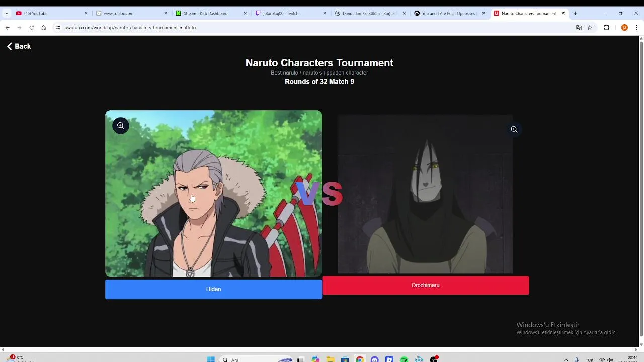
Task: Click the Naruto Characters Tournament heading
Action: click(319, 63)
